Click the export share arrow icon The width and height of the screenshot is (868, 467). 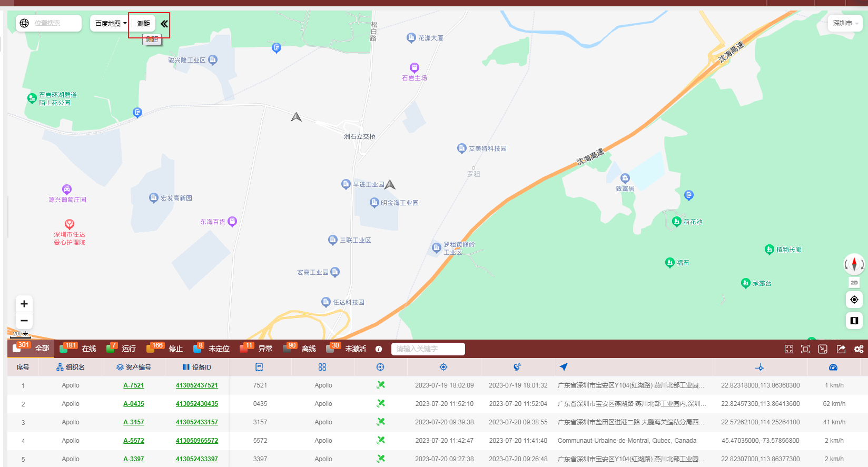pos(841,349)
